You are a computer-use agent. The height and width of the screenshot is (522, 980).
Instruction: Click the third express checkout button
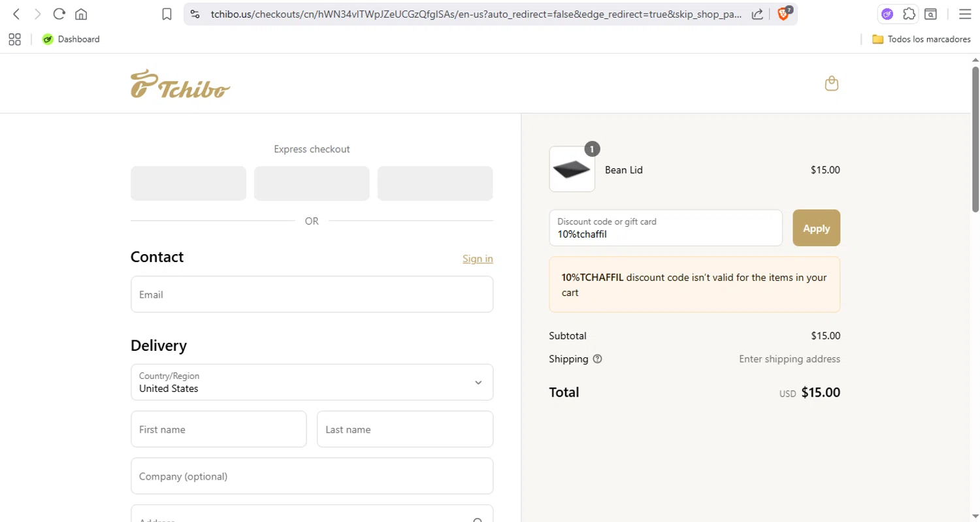435,183
